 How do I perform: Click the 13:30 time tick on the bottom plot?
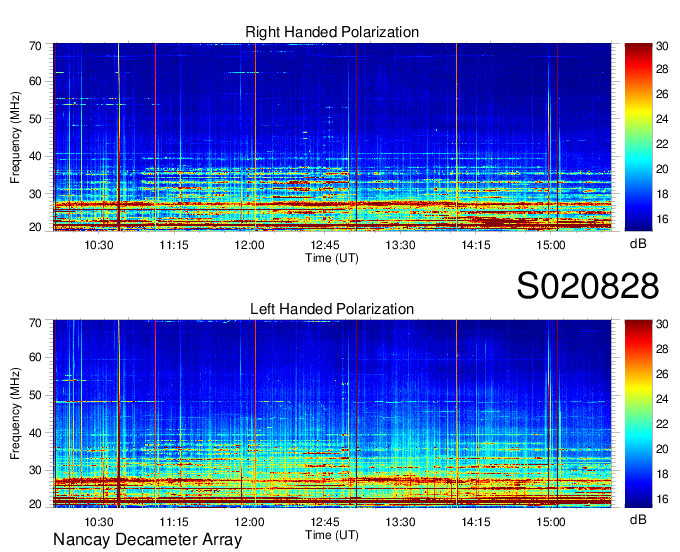[400, 522]
